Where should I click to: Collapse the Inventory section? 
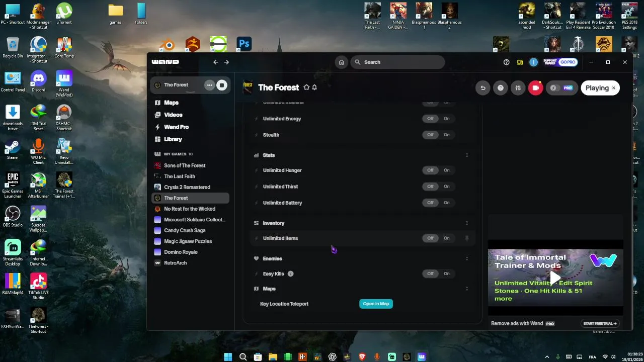pos(467,223)
